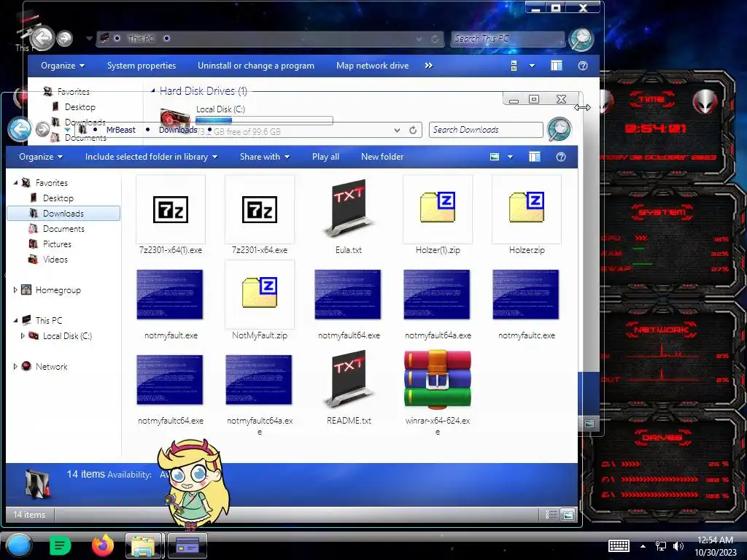The image size is (747, 560).
Task: Expand the Homegroup tree node
Action: (x=15, y=289)
